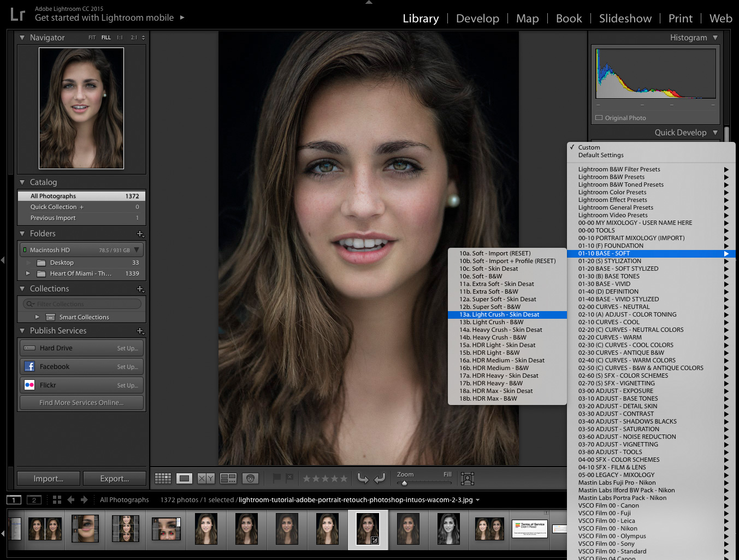Switch to secondary window display 2
Image resolution: width=739 pixels, height=560 pixels.
pos(34,499)
